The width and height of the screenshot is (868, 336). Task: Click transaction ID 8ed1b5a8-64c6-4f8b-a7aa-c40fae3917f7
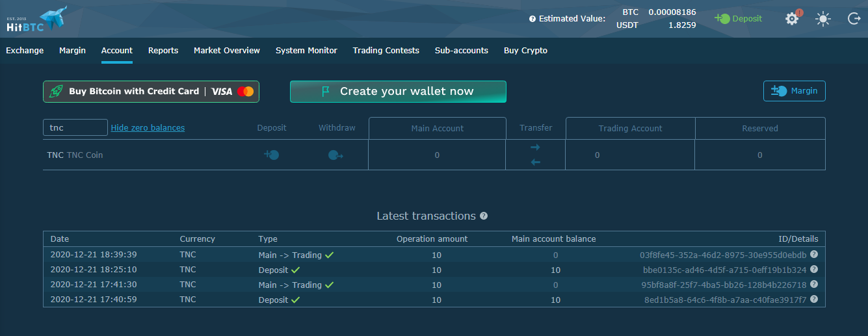[x=726, y=300]
